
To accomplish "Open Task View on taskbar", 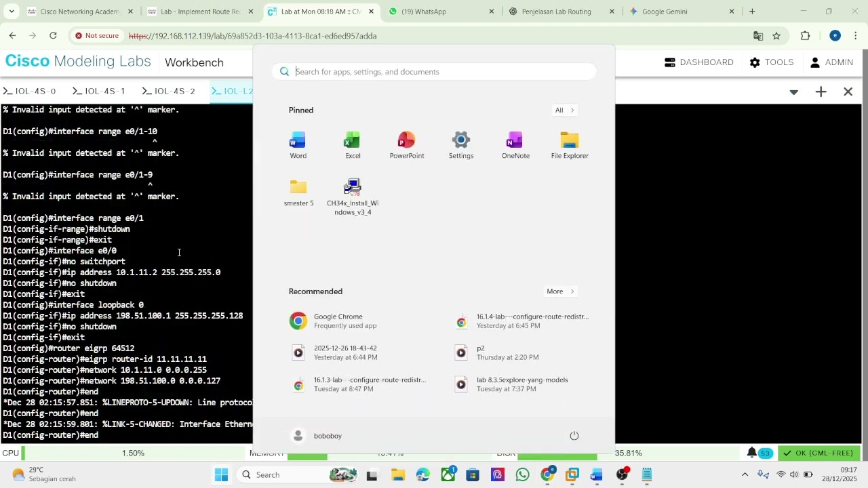I will [x=372, y=475].
